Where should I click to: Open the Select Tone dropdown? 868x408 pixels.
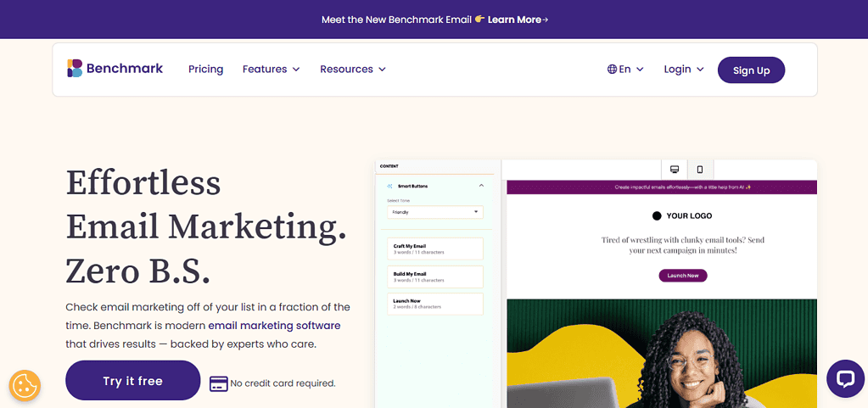[434, 212]
